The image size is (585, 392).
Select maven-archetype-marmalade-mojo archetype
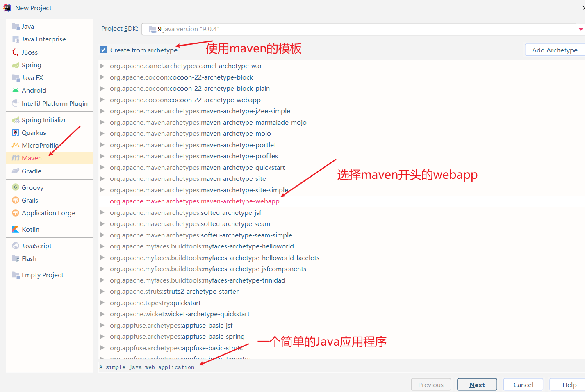(208, 122)
